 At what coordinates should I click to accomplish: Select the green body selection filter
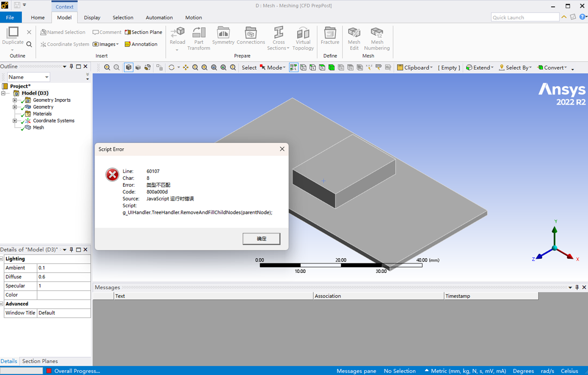pyautogui.click(x=331, y=67)
